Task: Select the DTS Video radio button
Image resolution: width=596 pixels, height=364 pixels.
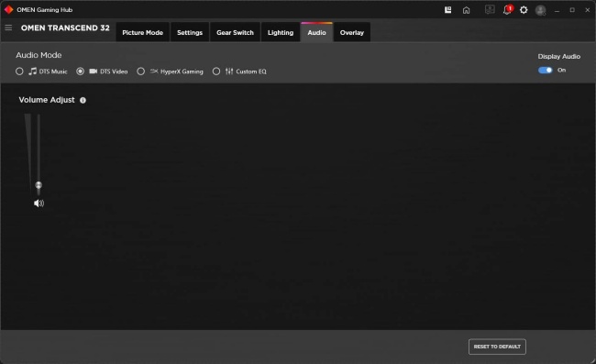Action: 80,72
